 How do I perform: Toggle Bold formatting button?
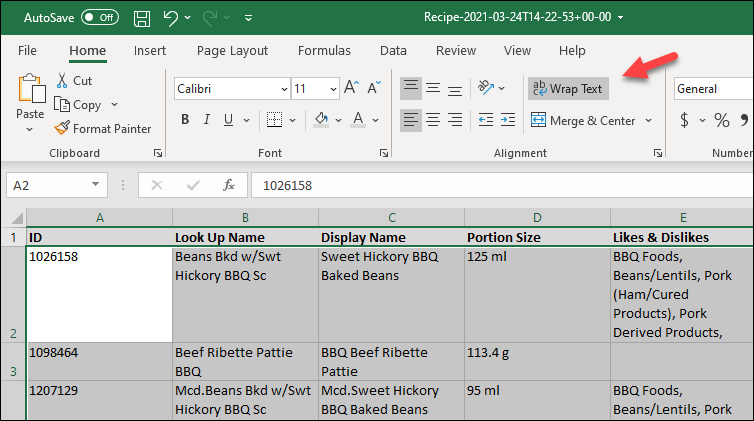185,120
